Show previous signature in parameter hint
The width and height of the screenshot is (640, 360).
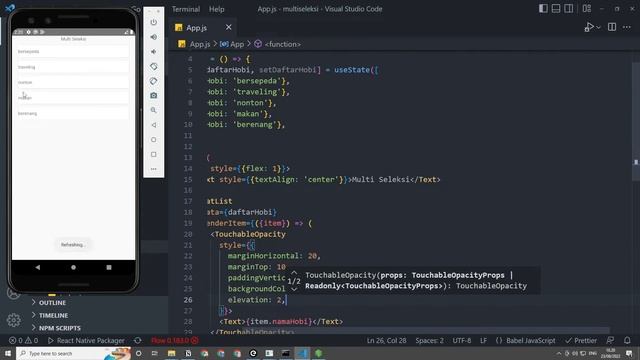[x=294, y=273]
